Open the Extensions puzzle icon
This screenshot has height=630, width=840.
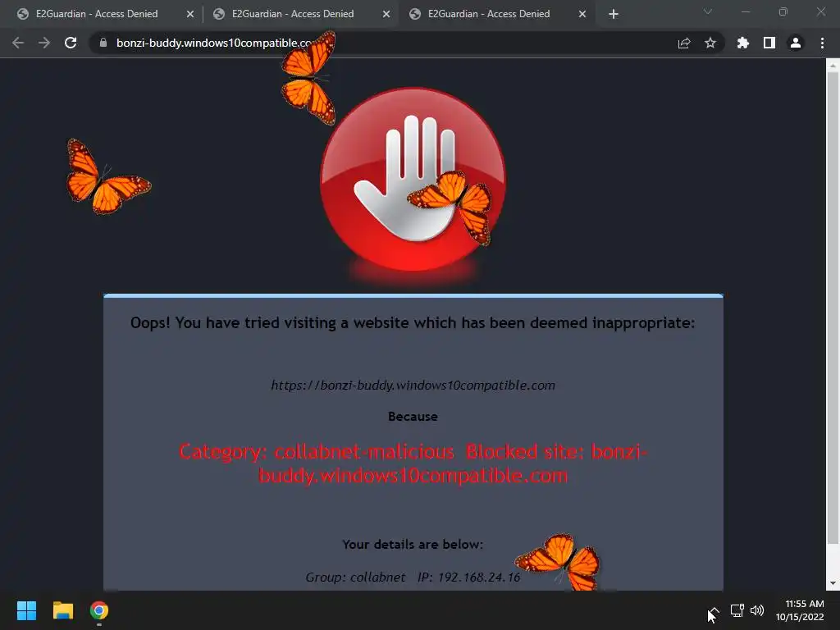(x=742, y=43)
